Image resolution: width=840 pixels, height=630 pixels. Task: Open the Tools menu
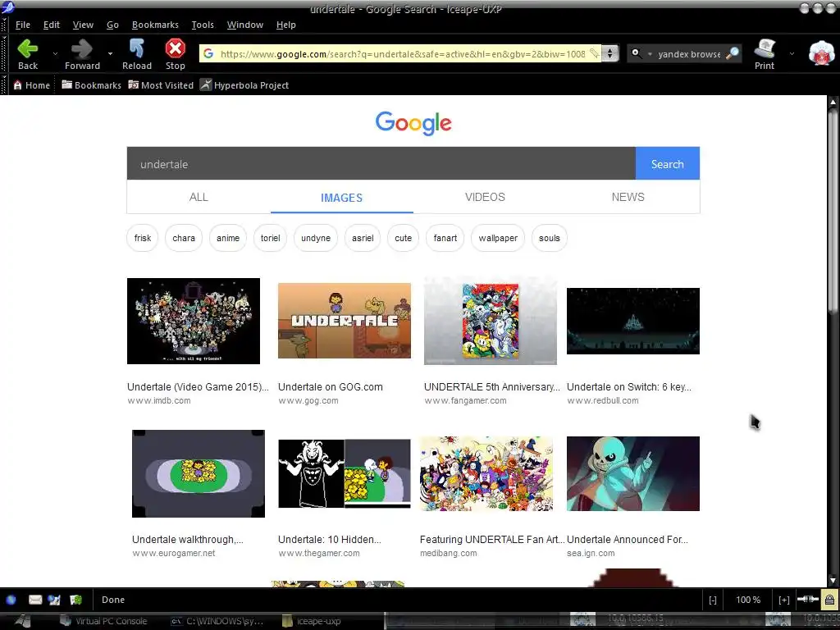coord(203,25)
